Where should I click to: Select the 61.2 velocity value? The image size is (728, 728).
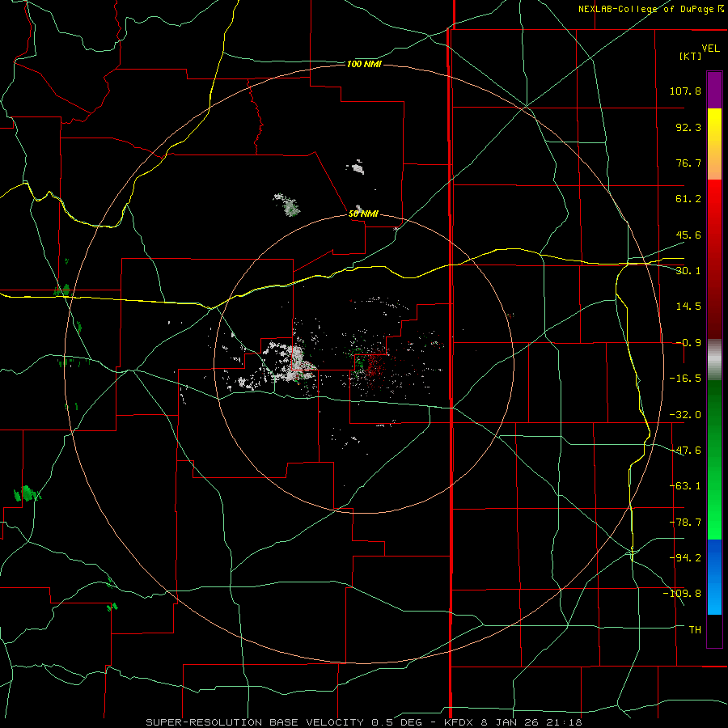688,199
